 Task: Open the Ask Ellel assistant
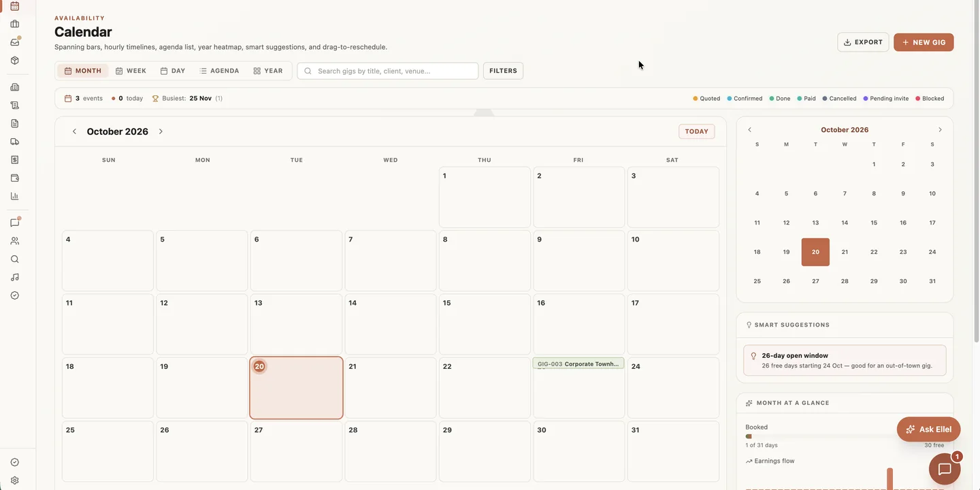(928, 429)
